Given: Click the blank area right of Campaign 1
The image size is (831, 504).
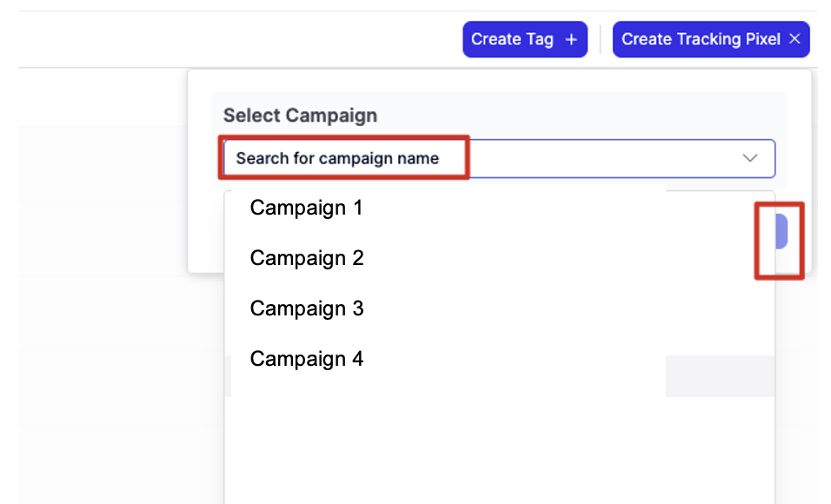Looking at the screenshot, I should (522, 209).
